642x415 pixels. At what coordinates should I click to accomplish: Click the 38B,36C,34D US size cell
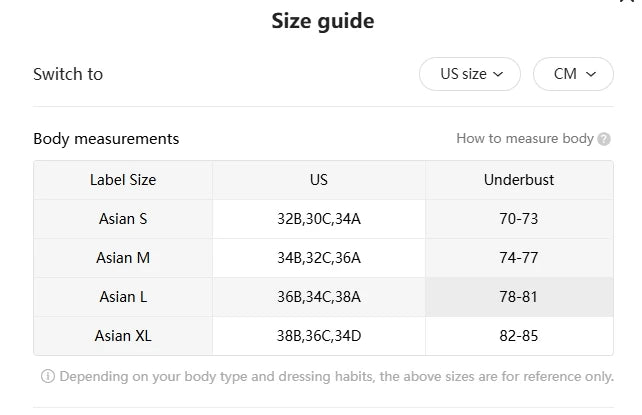319,336
